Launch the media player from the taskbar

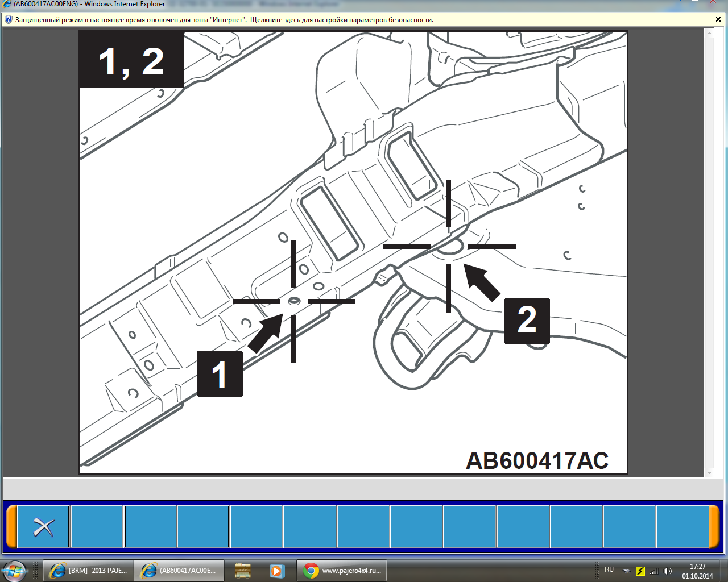[x=276, y=571]
